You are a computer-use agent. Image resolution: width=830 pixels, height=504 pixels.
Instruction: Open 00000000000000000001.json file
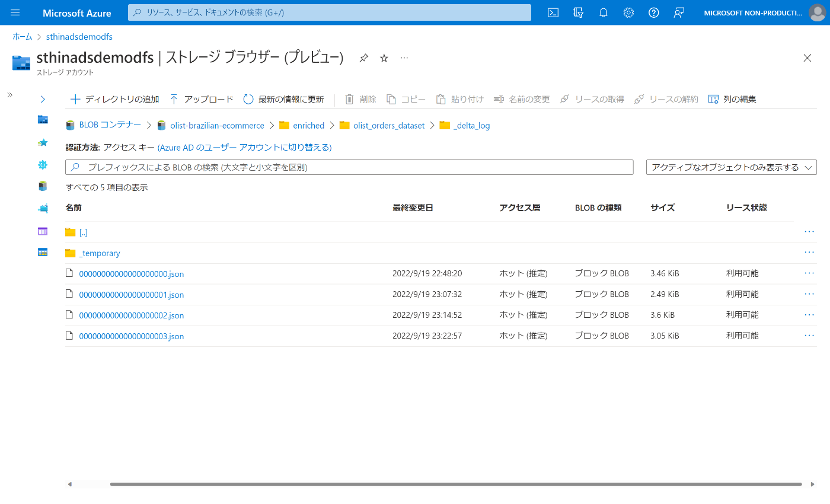tap(132, 295)
